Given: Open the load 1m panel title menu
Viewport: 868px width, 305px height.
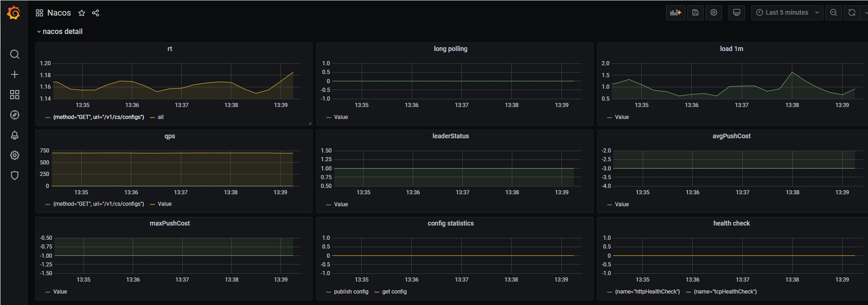Looking at the screenshot, I should pyautogui.click(x=732, y=49).
